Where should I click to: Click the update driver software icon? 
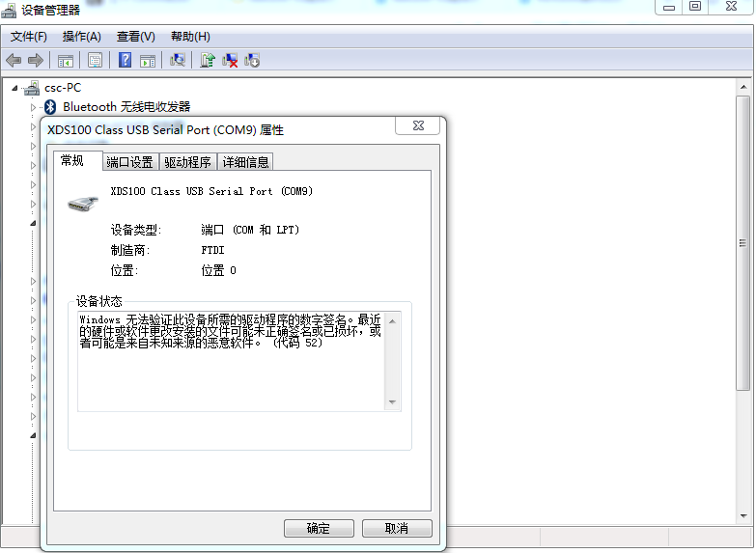coord(208,60)
